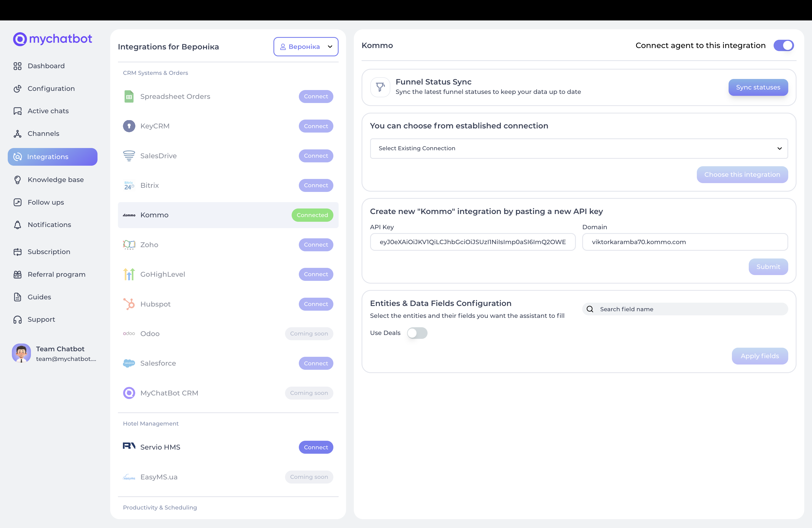
Task: Click the Spreadsheet Orders sheet icon
Action: 129,97
